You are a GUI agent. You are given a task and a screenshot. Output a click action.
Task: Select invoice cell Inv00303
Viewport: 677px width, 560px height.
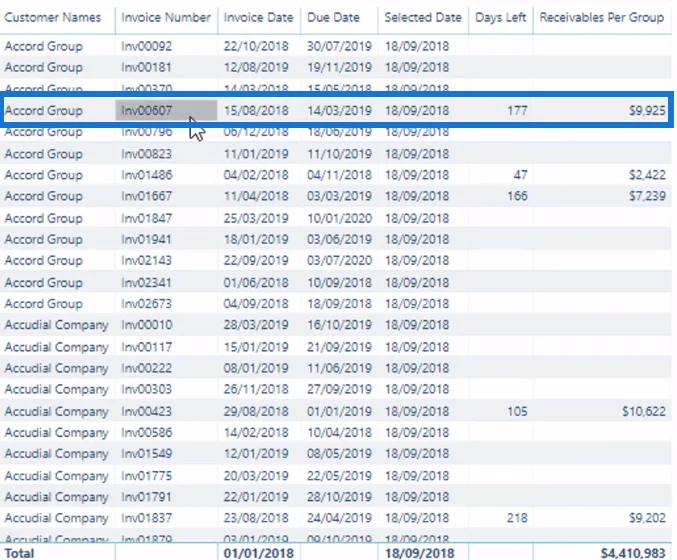tap(146, 389)
